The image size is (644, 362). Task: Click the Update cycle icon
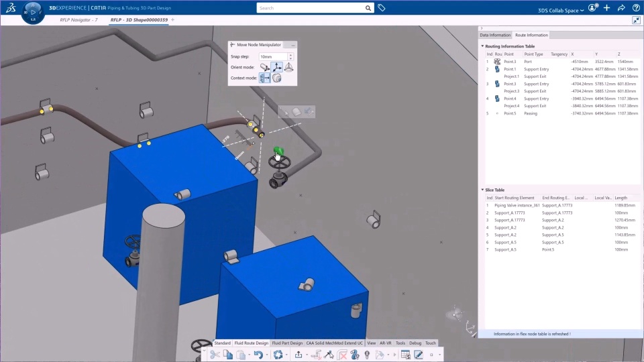coord(278,355)
